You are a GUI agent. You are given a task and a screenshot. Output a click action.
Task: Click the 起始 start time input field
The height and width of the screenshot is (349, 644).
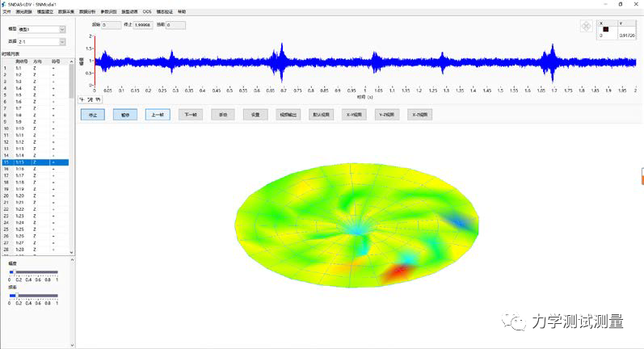[x=112, y=25]
